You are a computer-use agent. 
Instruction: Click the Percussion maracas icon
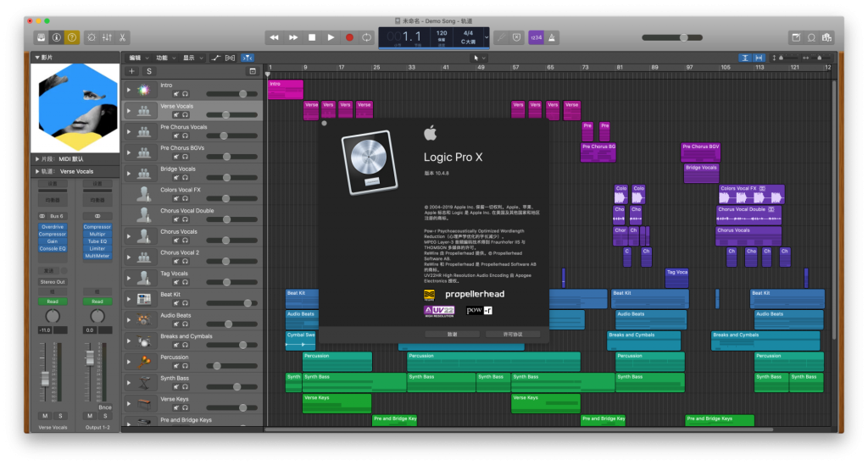(x=144, y=362)
